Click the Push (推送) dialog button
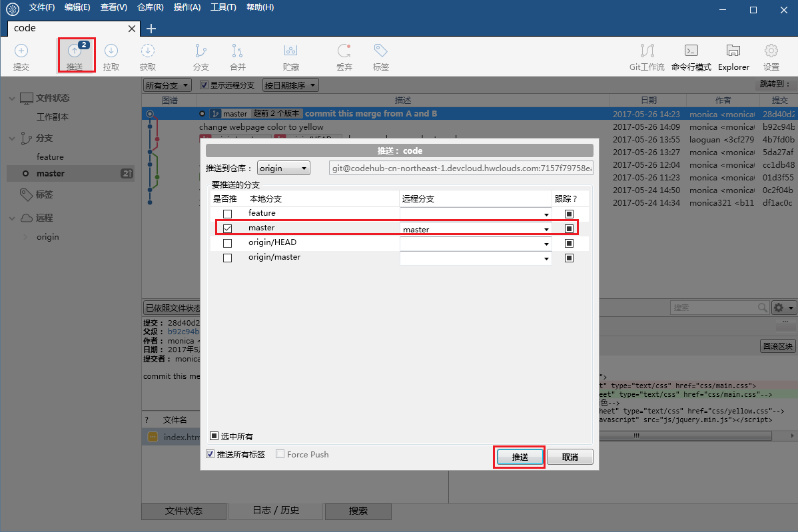The image size is (798, 532). tap(520, 457)
